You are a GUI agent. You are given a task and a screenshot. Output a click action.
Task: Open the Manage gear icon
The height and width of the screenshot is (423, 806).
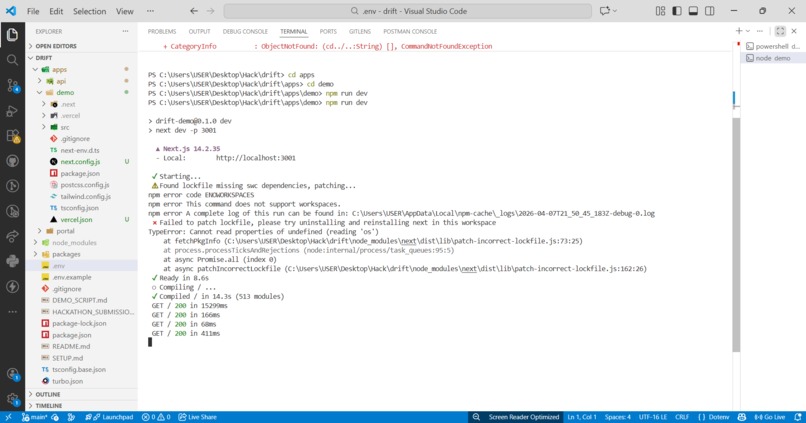[12, 399]
